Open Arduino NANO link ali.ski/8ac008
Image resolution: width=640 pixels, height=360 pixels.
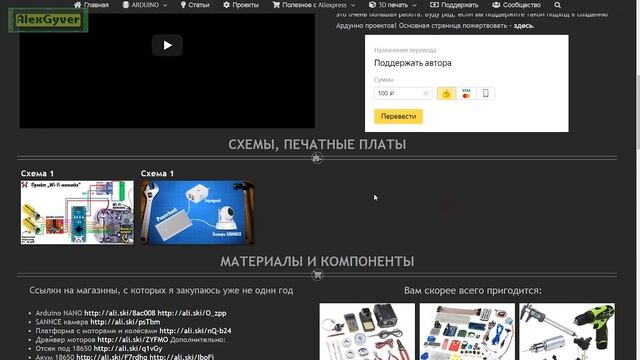[x=120, y=313]
